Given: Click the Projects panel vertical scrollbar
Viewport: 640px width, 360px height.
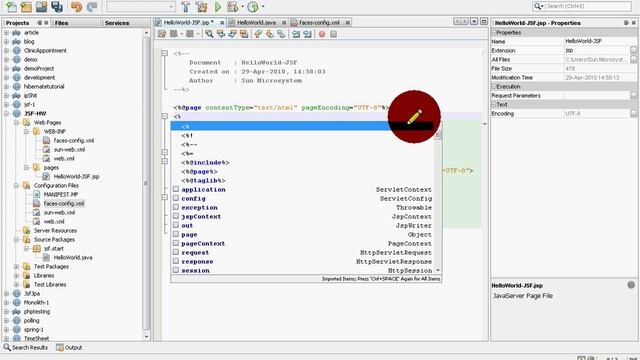Looking at the screenshot, I should 147,184.
